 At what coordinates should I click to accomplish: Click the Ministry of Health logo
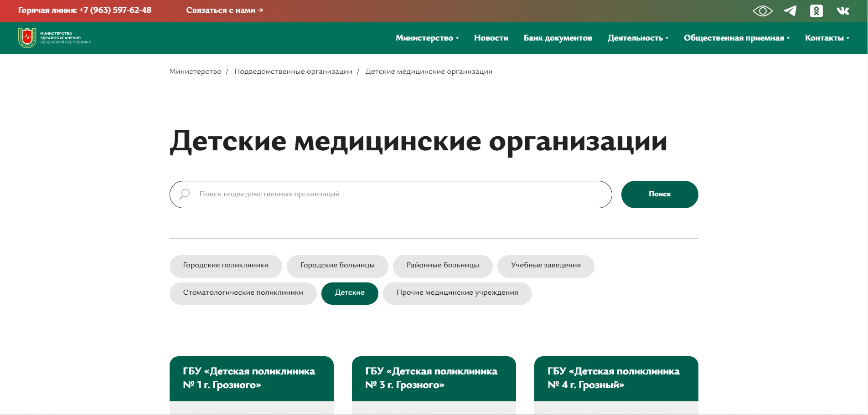[x=55, y=38]
